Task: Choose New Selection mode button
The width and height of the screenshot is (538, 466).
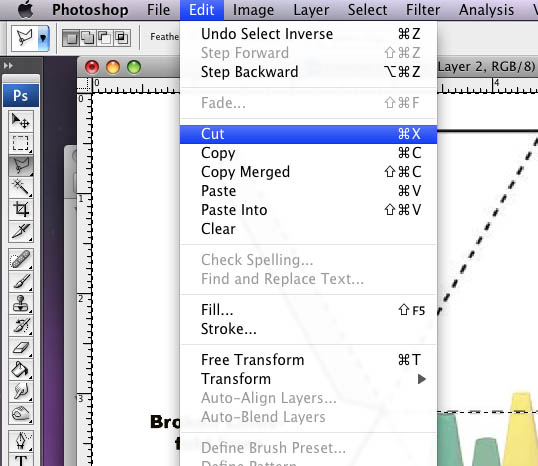Action: point(71,38)
